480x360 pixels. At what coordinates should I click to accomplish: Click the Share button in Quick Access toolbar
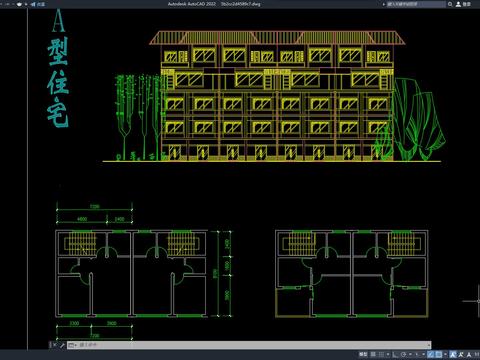[38, 4]
